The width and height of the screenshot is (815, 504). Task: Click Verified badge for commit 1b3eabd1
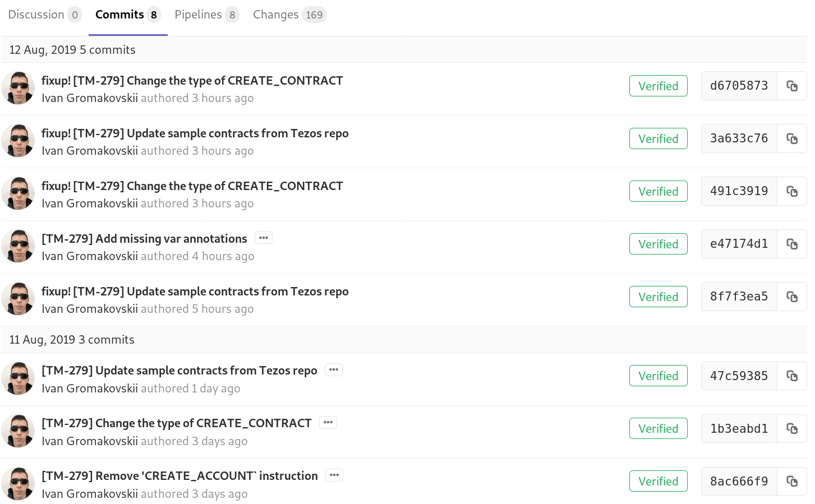coord(659,428)
